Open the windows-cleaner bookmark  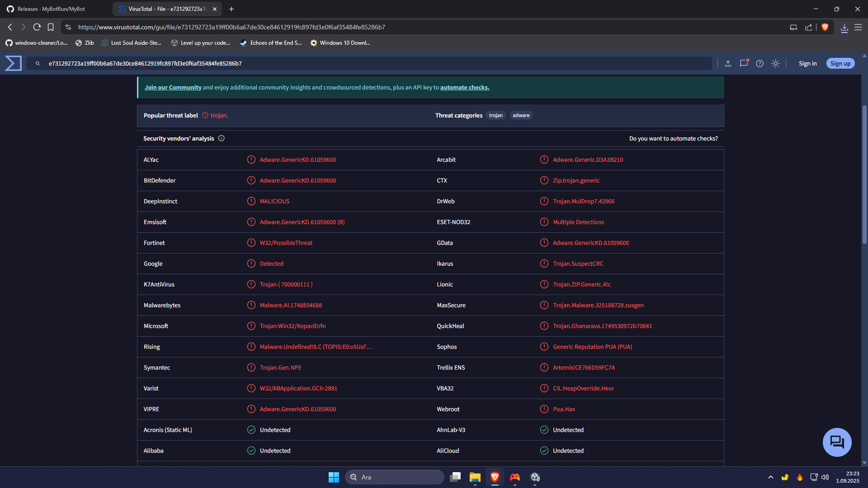[37, 43]
